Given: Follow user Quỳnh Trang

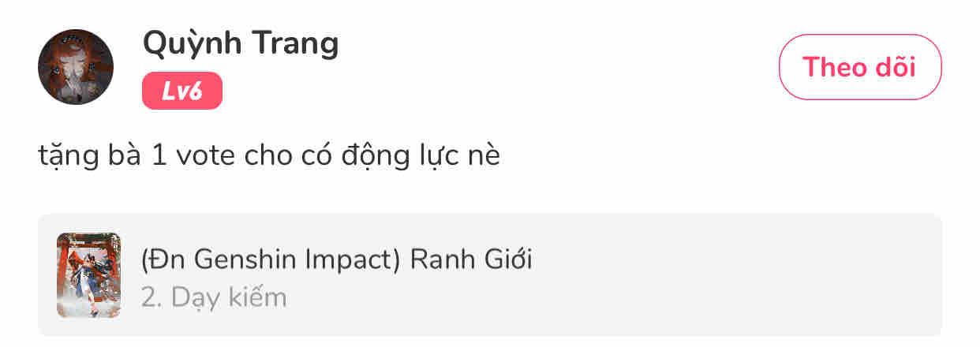Looking at the screenshot, I should [859, 67].
